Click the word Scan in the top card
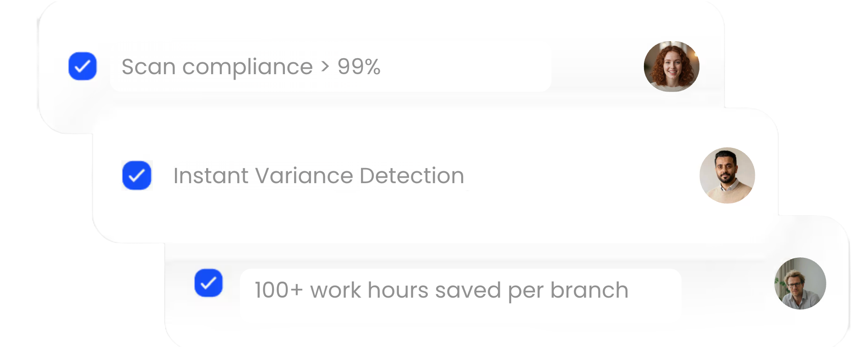Screen dimensions: 868x348 148,67
